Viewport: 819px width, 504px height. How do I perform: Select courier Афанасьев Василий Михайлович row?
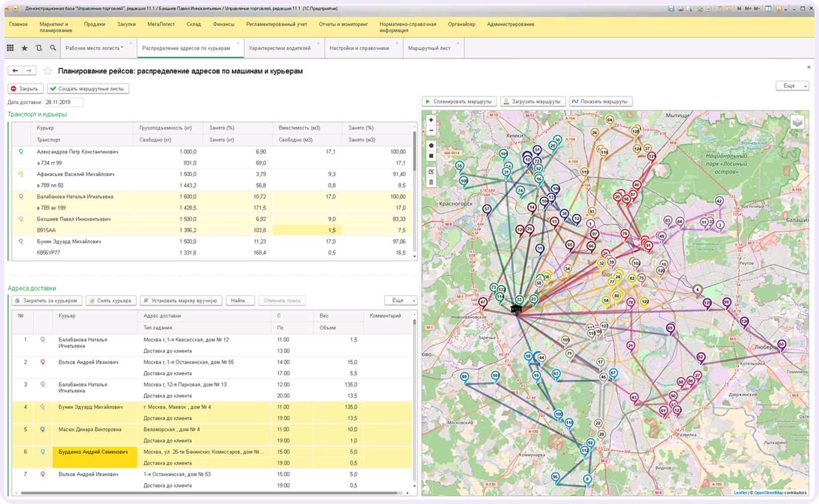[x=212, y=180]
